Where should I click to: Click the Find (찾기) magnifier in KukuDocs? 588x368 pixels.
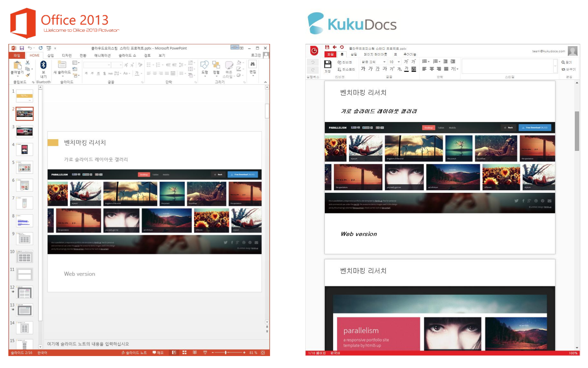[x=566, y=62]
